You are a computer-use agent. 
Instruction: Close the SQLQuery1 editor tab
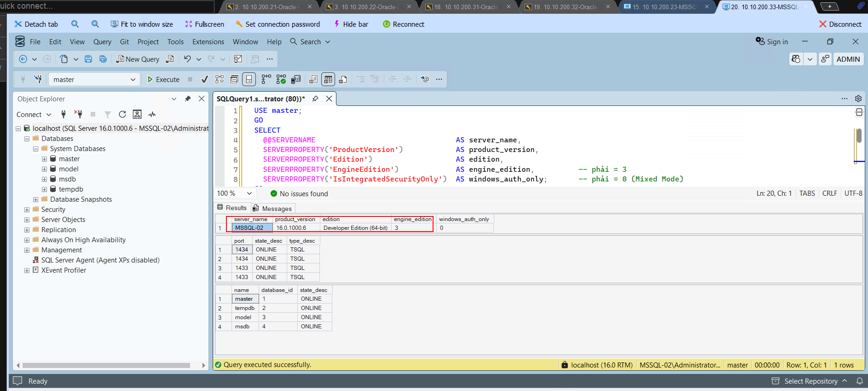pos(329,99)
